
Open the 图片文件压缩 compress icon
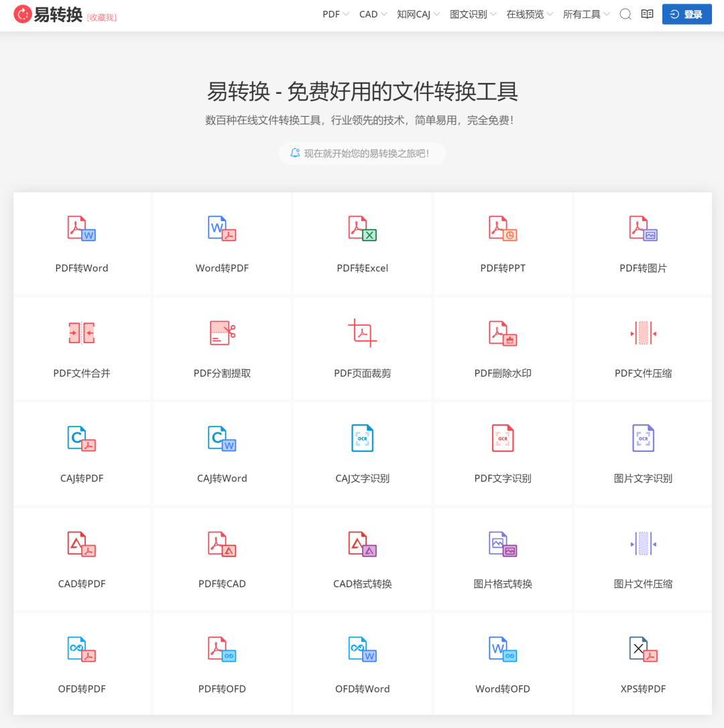[643, 544]
